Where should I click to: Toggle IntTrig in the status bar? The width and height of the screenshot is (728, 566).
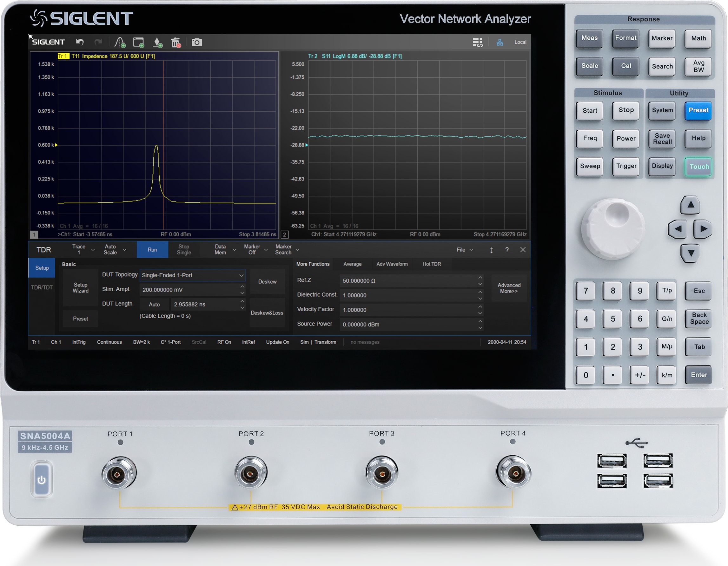[79, 342]
